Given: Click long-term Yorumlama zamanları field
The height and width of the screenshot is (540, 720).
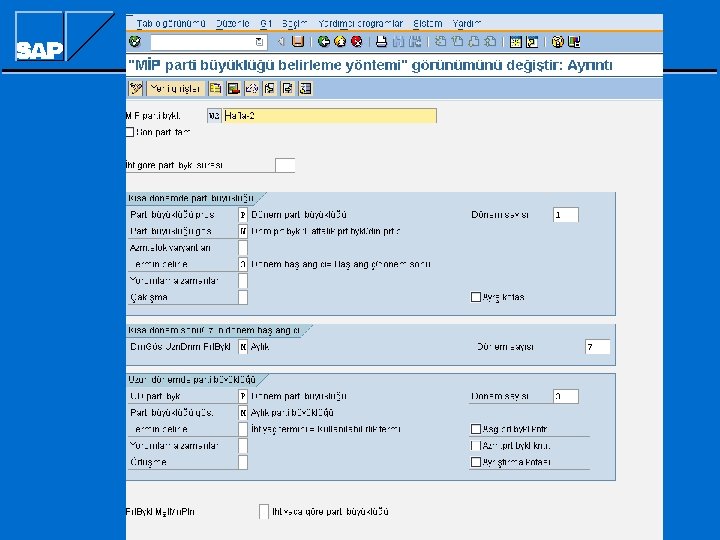Looking at the screenshot, I should [243, 446].
